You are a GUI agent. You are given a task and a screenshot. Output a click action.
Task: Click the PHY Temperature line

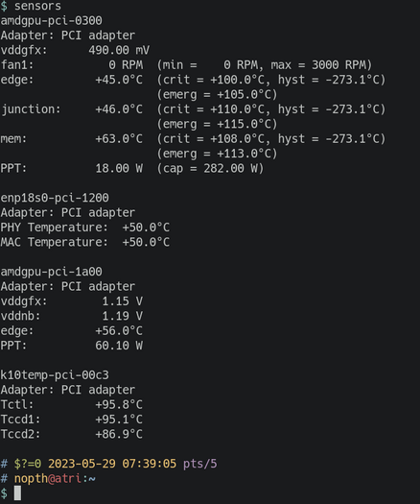pos(85,228)
